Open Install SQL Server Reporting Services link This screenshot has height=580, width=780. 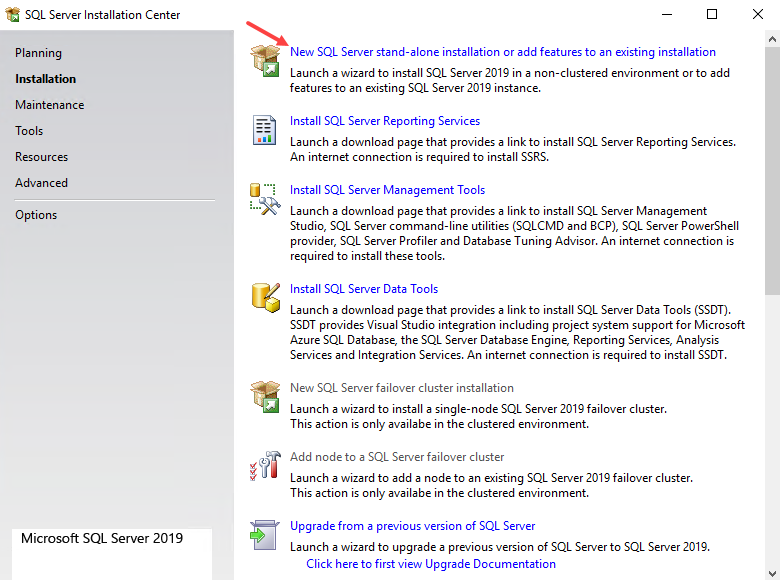(x=385, y=121)
